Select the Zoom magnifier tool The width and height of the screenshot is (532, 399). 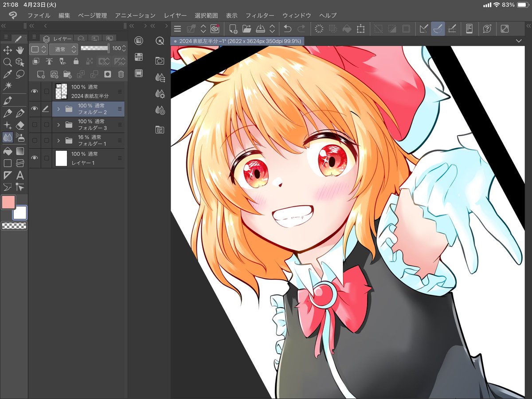[x=7, y=62]
